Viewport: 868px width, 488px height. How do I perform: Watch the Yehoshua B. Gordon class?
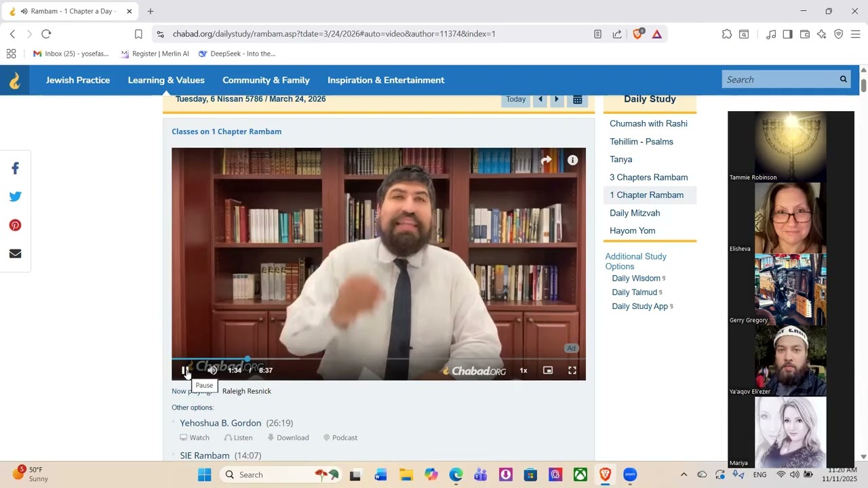195,438
